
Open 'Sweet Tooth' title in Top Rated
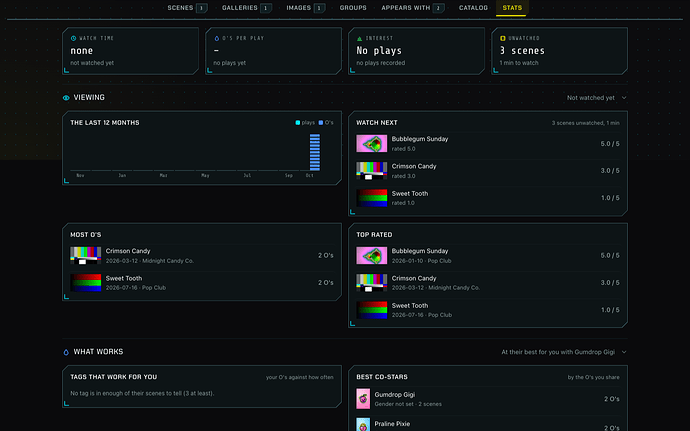(410, 306)
